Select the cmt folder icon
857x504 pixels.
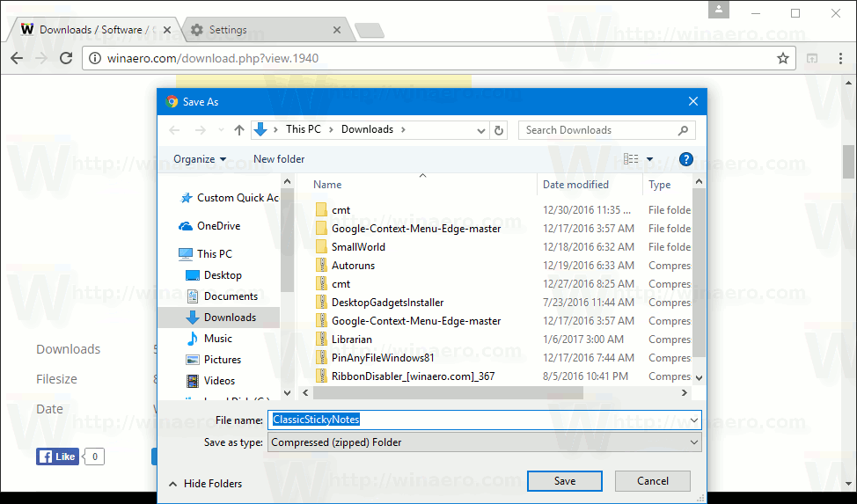pos(321,210)
